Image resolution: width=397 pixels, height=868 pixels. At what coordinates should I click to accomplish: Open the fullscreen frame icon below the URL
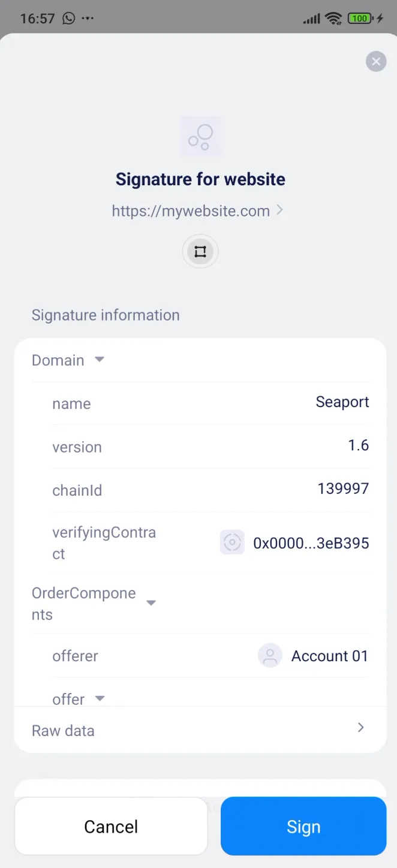200,251
